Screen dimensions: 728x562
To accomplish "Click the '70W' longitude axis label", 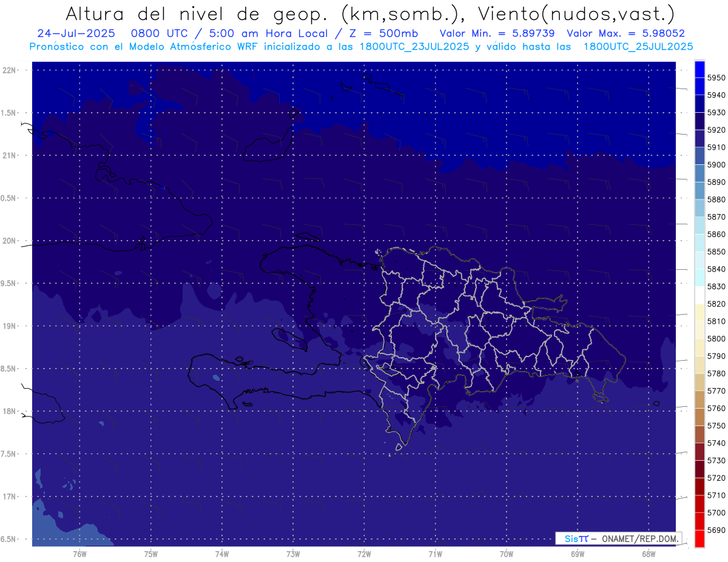I will 507,554.
